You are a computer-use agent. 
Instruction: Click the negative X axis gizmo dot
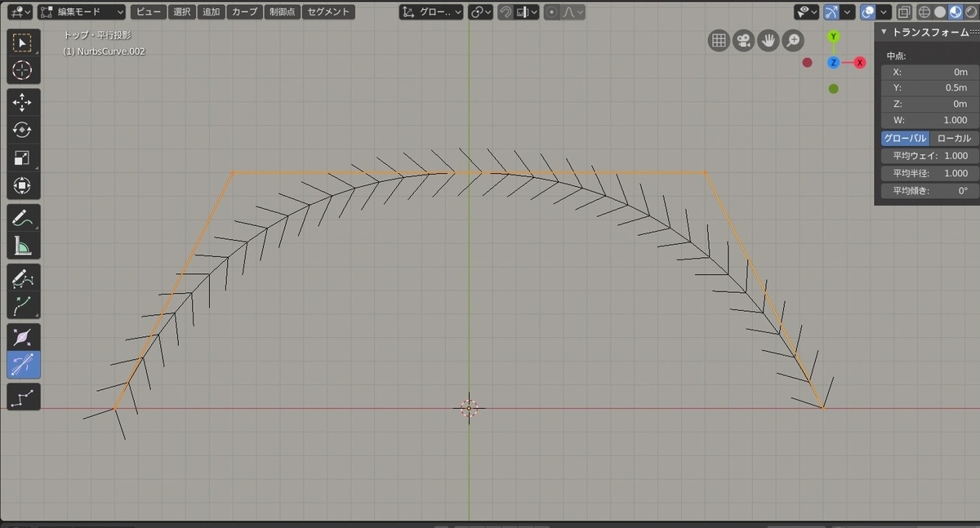pyautogui.click(x=808, y=63)
